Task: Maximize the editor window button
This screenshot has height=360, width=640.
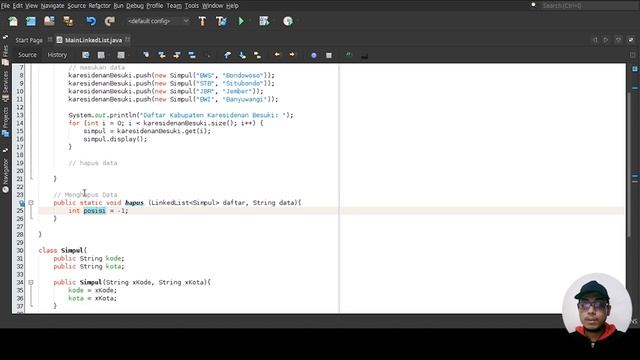Action: pyautogui.click(x=631, y=40)
